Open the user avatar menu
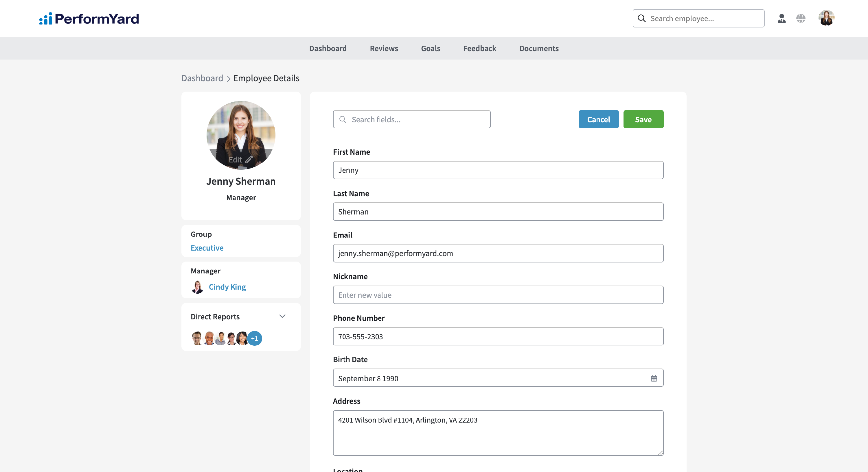The width and height of the screenshot is (868, 472). [826, 18]
